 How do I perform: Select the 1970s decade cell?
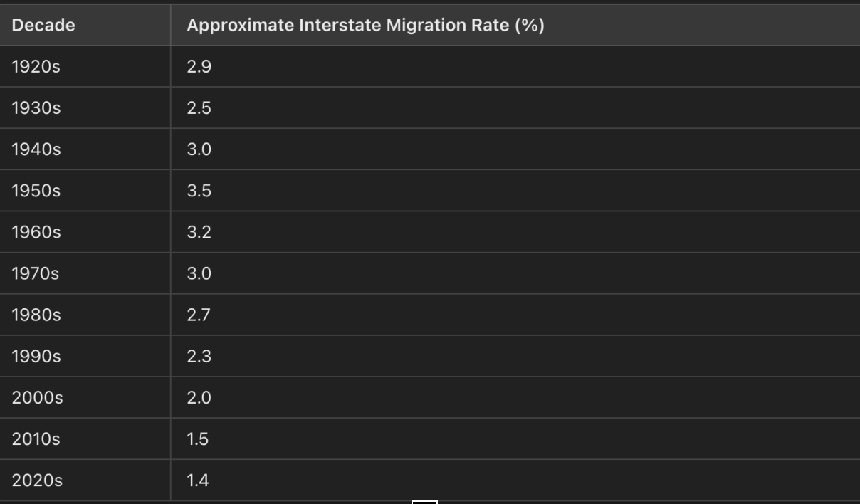[x=36, y=273]
